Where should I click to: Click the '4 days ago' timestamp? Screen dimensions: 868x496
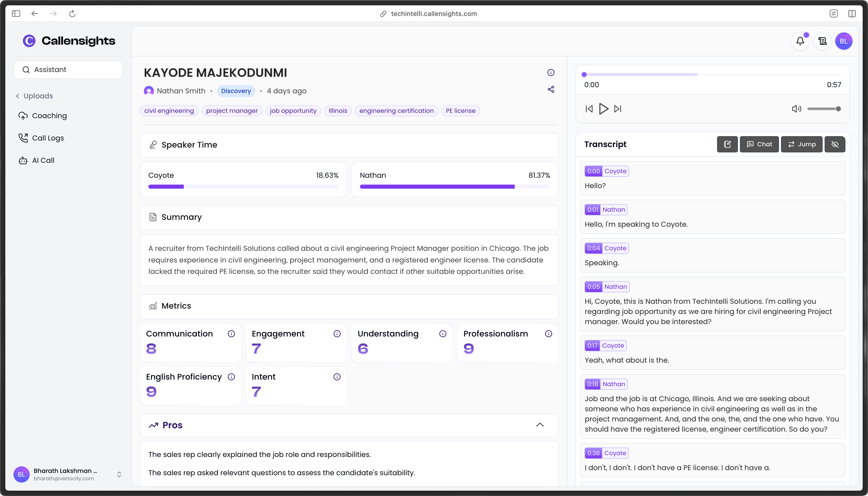(286, 91)
